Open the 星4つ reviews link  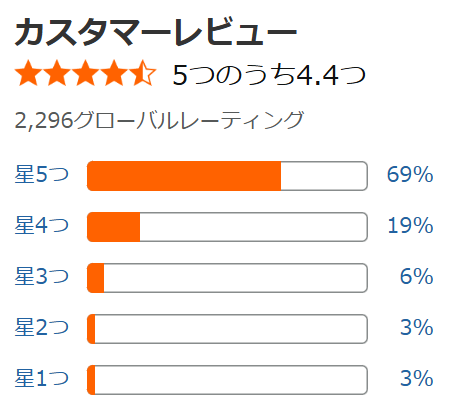point(42,225)
